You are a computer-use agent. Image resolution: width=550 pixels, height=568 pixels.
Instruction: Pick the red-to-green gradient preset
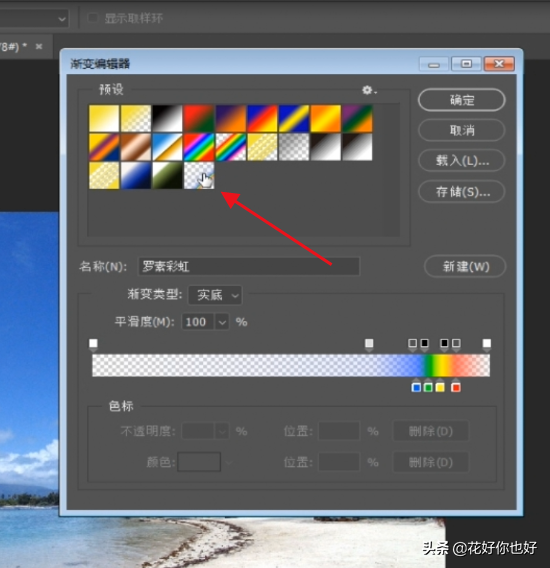pos(199,118)
